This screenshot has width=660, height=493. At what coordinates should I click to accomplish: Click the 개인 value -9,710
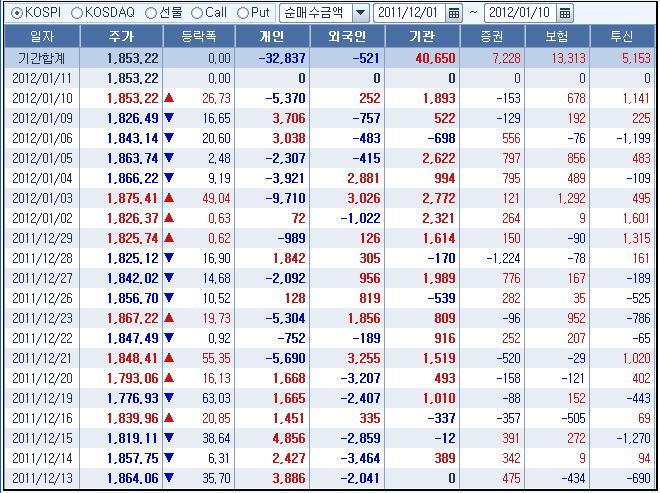coord(285,198)
